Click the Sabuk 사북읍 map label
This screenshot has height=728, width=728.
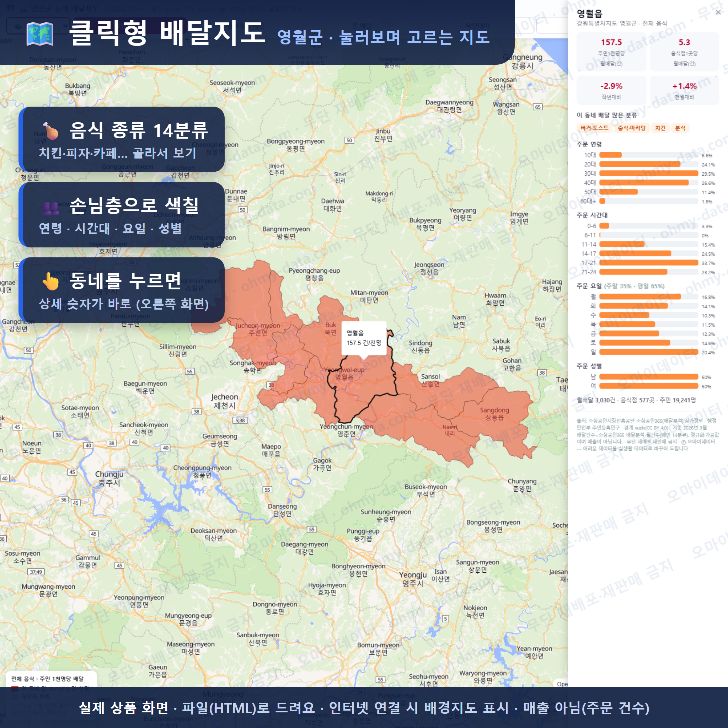501,344
